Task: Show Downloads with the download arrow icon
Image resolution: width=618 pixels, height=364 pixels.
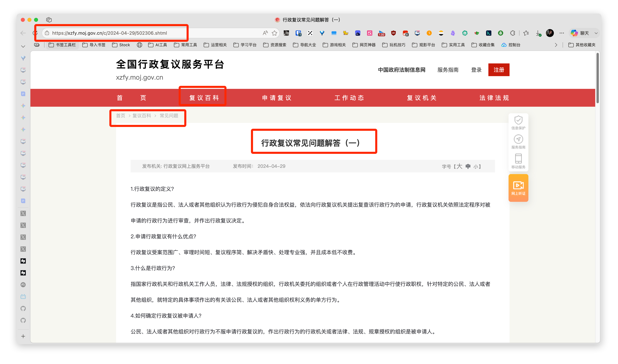Action: 538,33
